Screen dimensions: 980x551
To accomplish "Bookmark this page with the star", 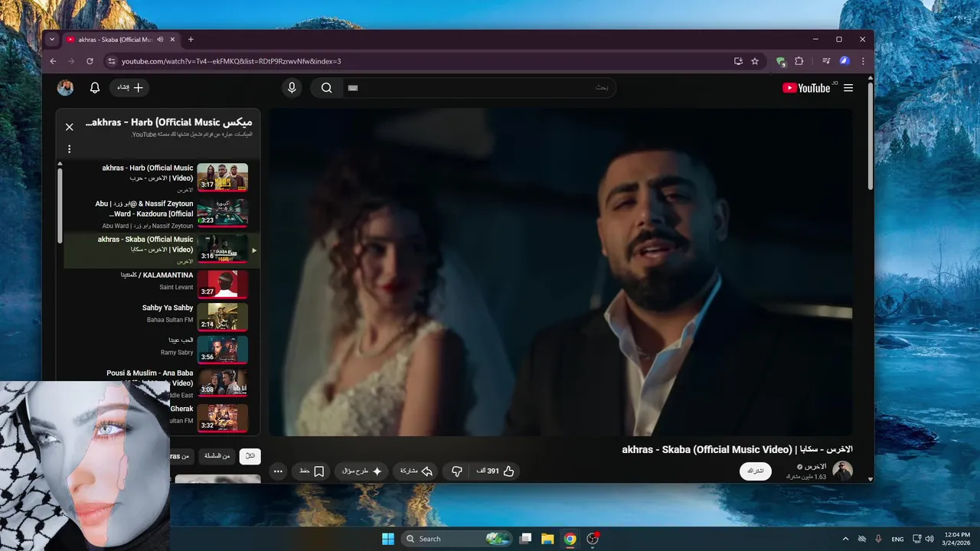I will pyautogui.click(x=755, y=61).
